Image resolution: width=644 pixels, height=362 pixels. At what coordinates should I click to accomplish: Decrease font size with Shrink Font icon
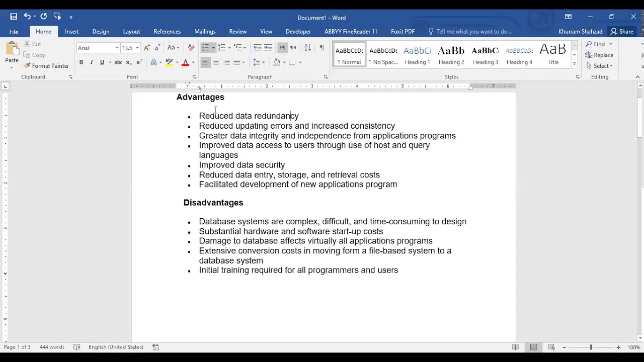(x=157, y=48)
